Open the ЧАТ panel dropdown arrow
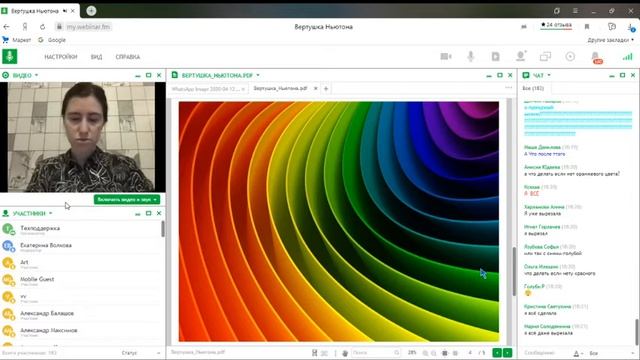This screenshot has width=640, height=360. (549, 75)
